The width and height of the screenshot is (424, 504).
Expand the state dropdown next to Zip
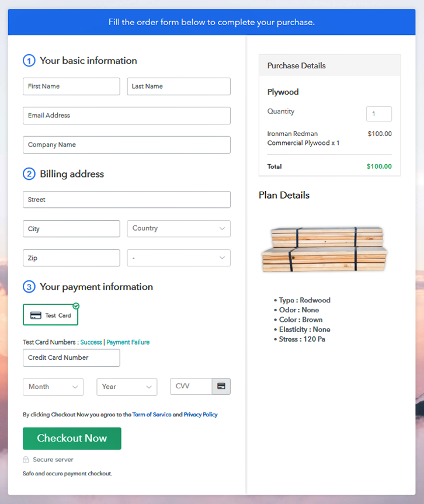[178, 258]
